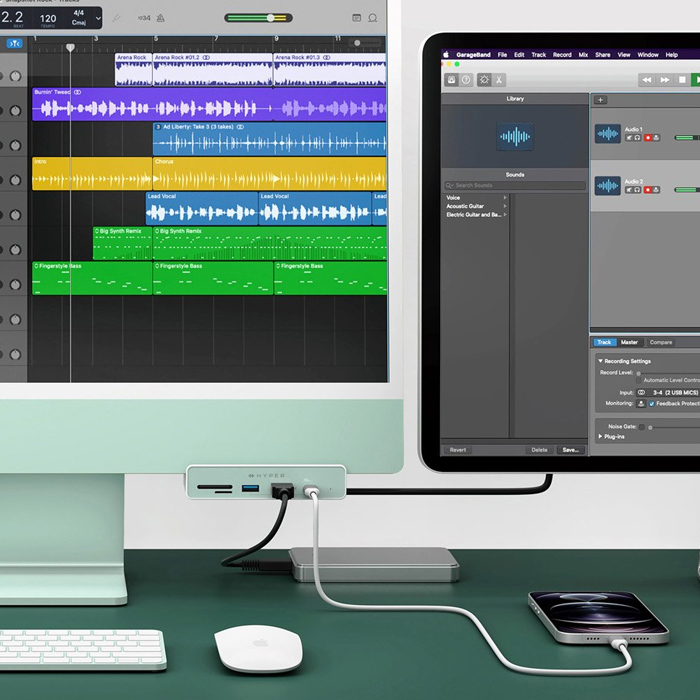Expand the Plug-ins section
Viewport: 700px width, 700px height.
[x=600, y=437]
